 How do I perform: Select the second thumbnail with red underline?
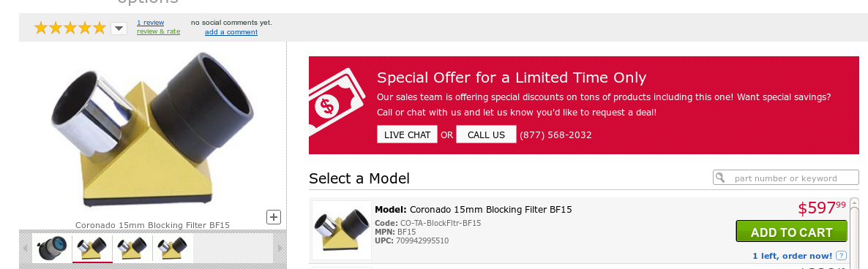pyautogui.click(x=92, y=248)
